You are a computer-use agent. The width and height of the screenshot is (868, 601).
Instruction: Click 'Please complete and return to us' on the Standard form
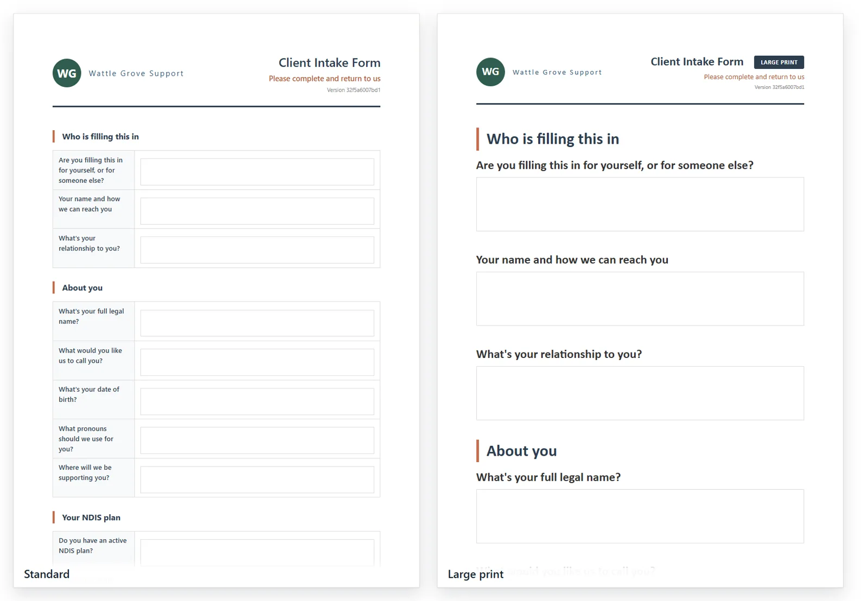[x=324, y=79]
